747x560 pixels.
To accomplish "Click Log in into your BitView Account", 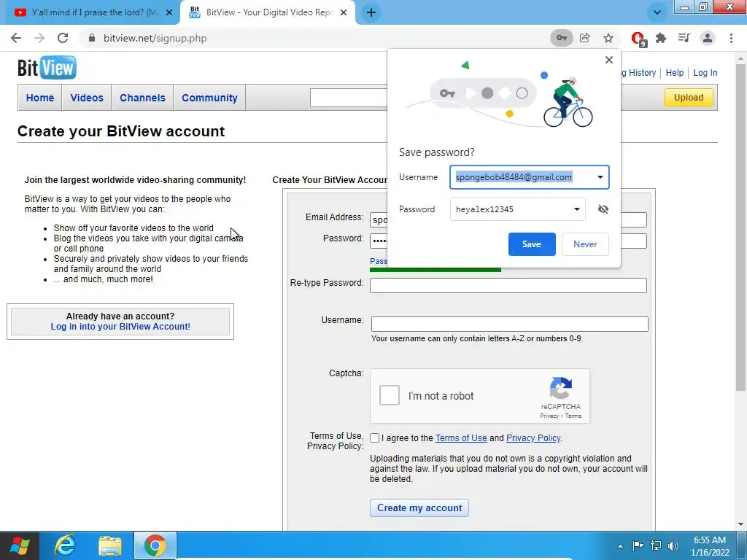I will coord(120,327).
